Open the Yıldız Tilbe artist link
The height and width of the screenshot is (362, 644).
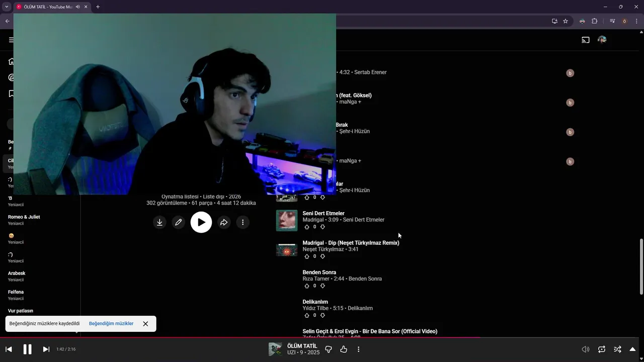[315, 308]
